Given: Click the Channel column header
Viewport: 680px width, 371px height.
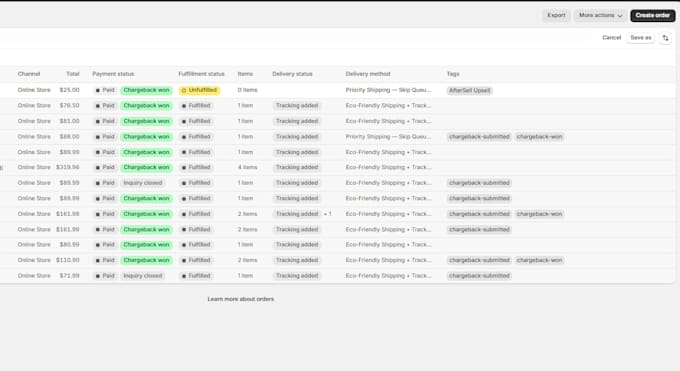Looking at the screenshot, I should pyautogui.click(x=29, y=74).
